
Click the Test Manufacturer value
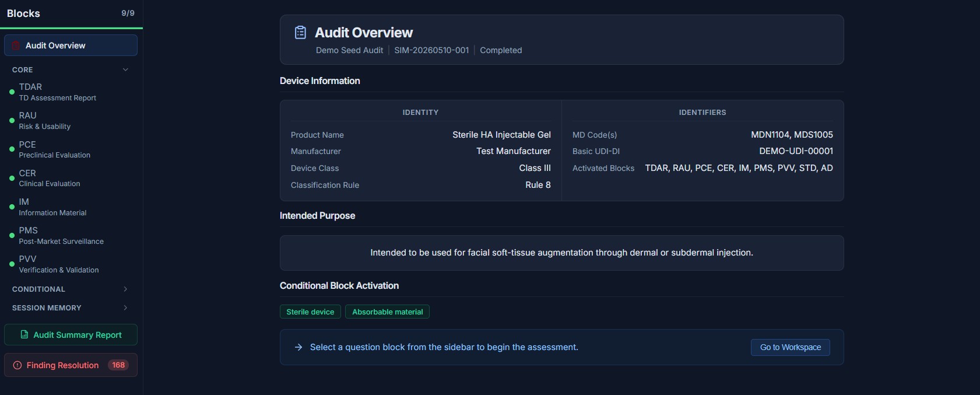514,151
